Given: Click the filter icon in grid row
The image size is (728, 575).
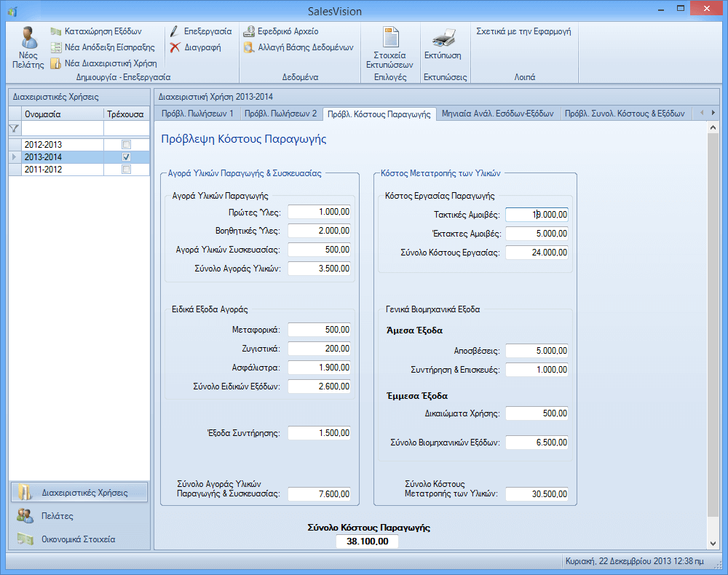Looking at the screenshot, I should [x=13, y=129].
